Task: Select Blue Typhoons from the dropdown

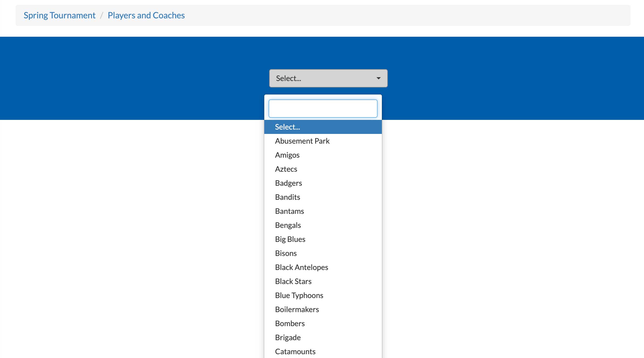Action: pyautogui.click(x=299, y=295)
